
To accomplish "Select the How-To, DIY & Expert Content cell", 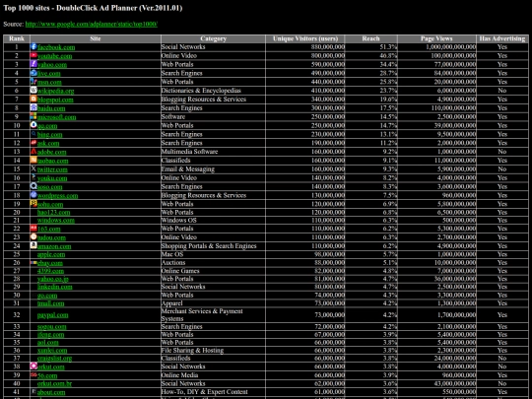I will tap(213, 392).
